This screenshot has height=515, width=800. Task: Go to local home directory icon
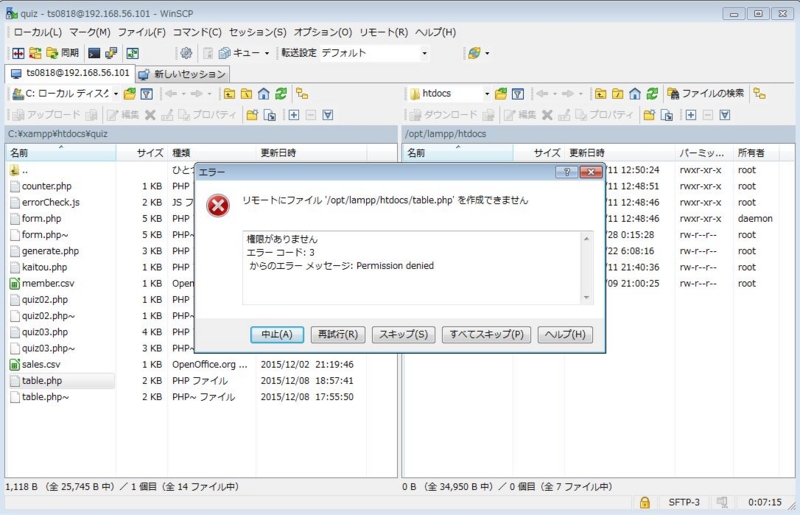click(264, 94)
